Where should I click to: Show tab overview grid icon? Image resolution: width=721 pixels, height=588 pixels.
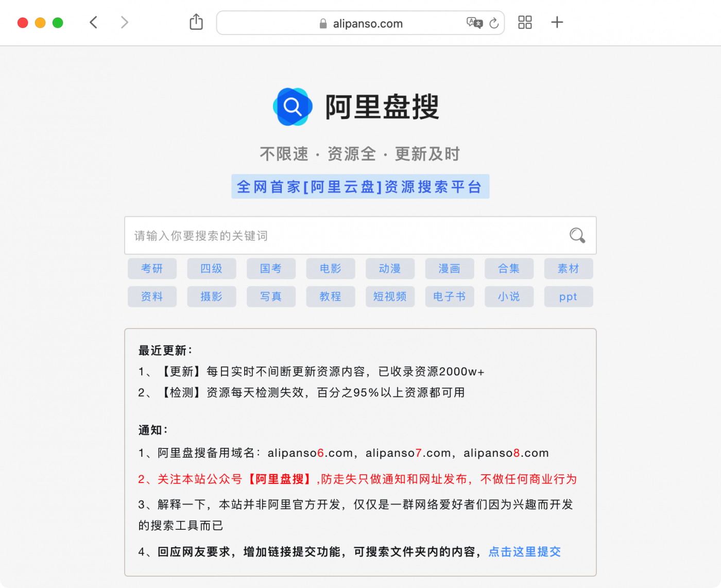pos(525,22)
